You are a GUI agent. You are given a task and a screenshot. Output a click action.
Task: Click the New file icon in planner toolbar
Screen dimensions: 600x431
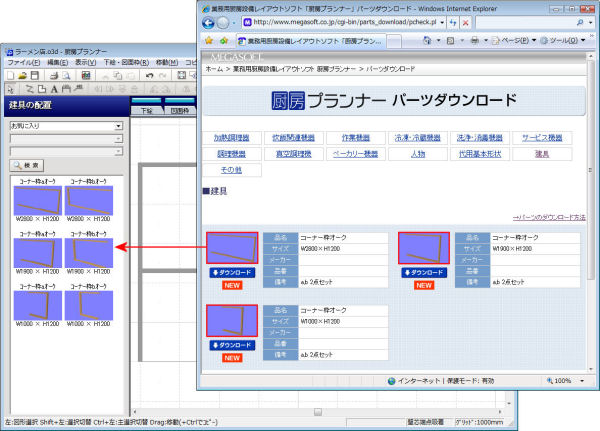pyautogui.click(x=9, y=75)
